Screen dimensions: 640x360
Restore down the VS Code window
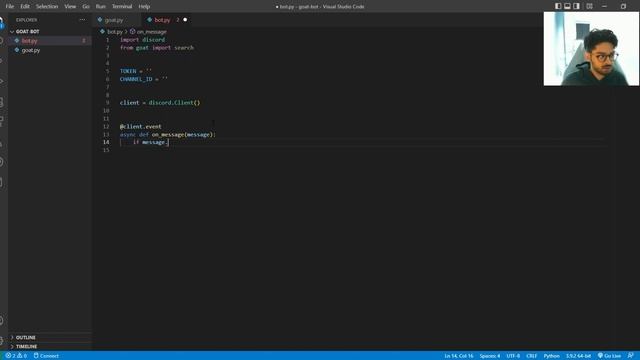(x=623, y=6)
